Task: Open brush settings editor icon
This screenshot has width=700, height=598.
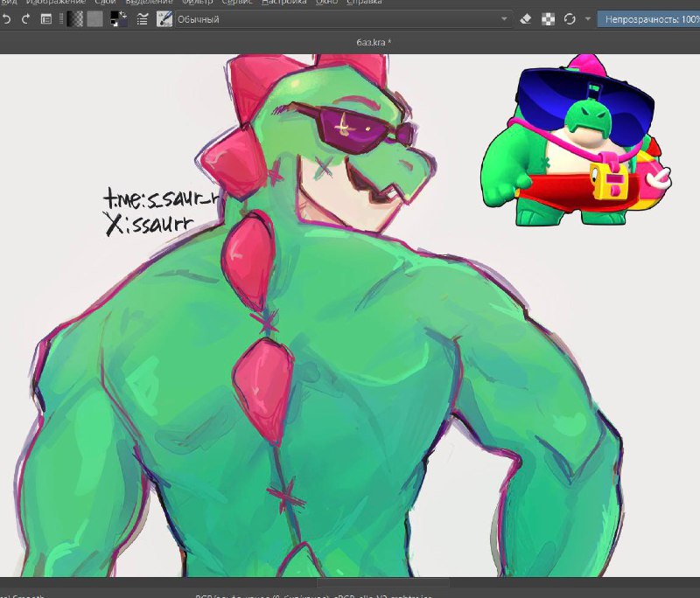Action: click(x=142, y=19)
